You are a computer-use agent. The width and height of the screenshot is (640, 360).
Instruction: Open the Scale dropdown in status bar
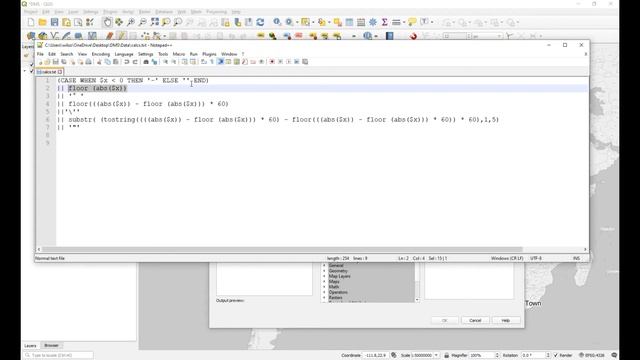click(x=436, y=355)
